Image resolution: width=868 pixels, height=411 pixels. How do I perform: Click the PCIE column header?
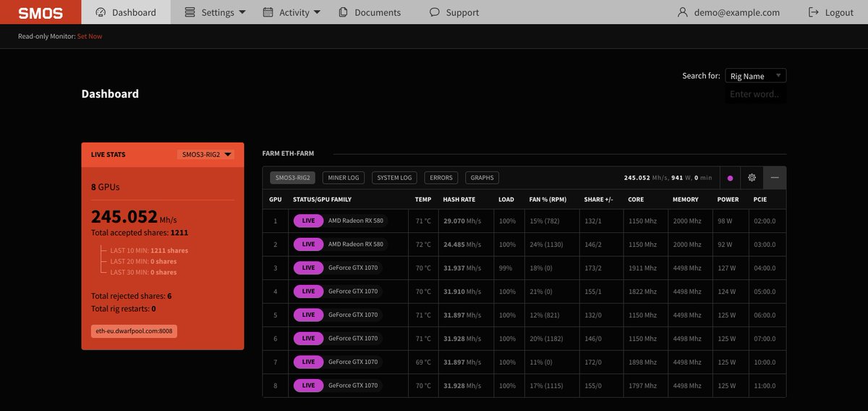[x=759, y=199]
